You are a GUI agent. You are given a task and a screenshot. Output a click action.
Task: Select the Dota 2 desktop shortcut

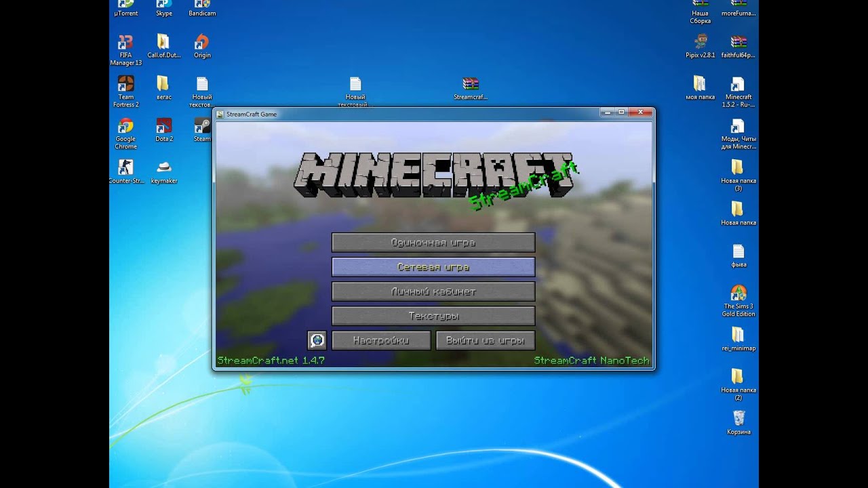click(x=164, y=130)
